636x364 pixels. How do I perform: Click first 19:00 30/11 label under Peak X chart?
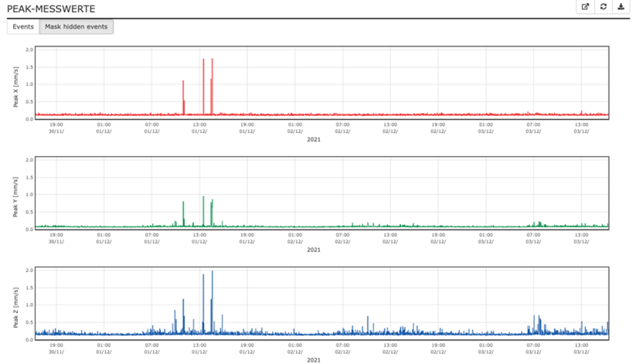click(x=56, y=128)
